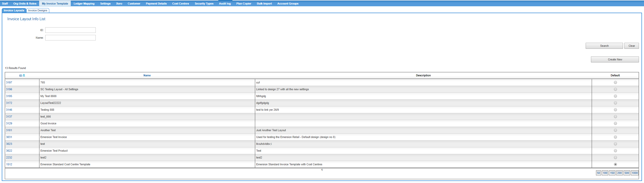This screenshot has height=183, width=644.
Task: Open the Xero menu tab
Action: [119, 4]
